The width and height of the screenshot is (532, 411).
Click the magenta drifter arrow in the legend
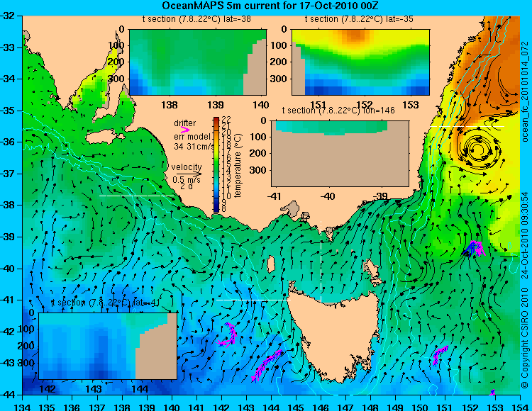[x=185, y=130]
